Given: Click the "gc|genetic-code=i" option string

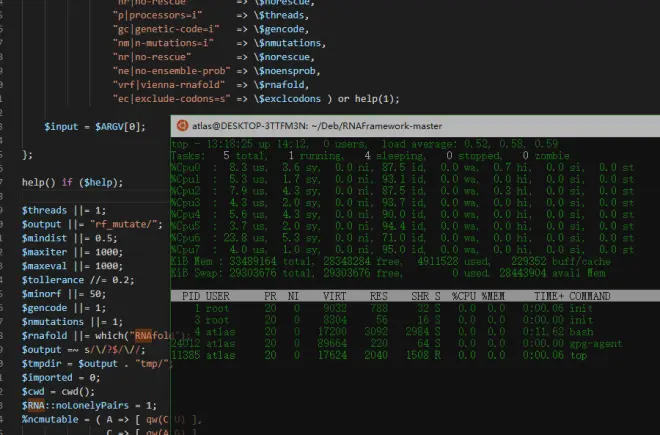Looking at the screenshot, I should [166, 29].
